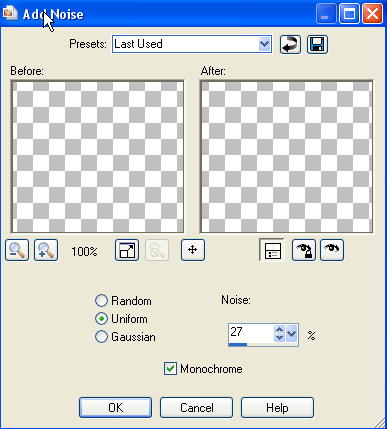
Task: Open Help for Add Noise
Action: click(x=277, y=407)
